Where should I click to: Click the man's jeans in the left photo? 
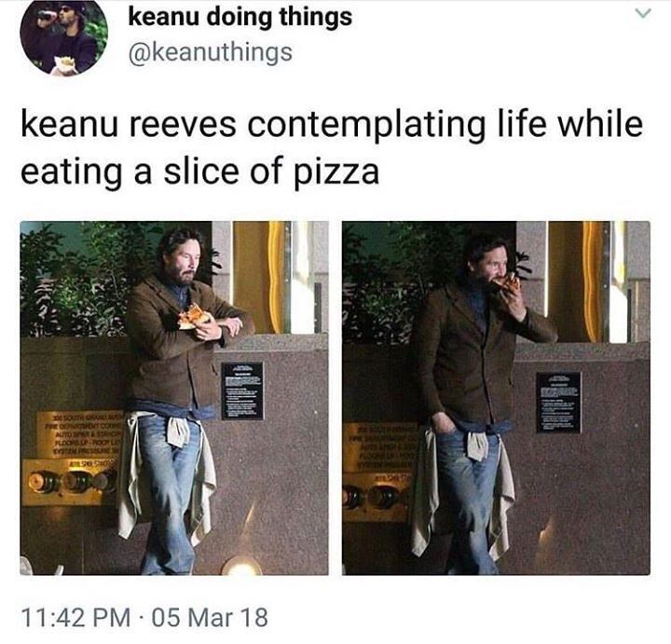[x=168, y=492]
